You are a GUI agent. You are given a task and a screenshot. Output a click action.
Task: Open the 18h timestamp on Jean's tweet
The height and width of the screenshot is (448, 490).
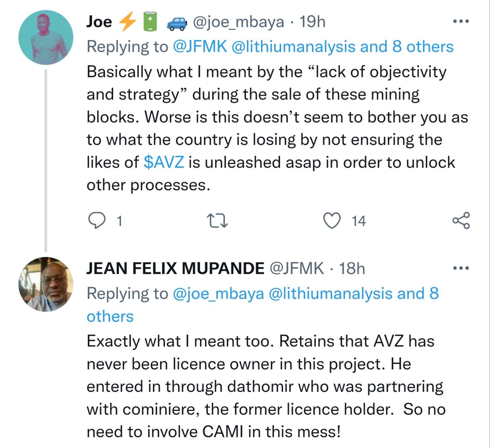[352, 268]
